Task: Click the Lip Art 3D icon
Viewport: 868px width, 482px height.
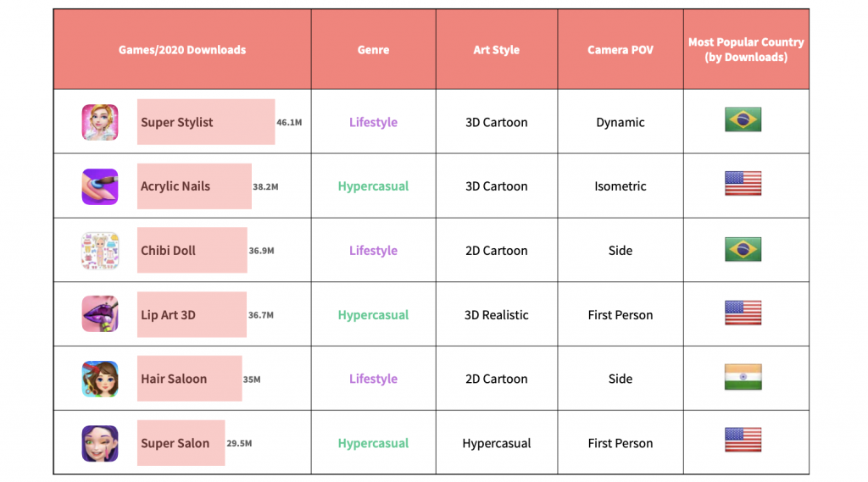Action: pyautogui.click(x=100, y=314)
